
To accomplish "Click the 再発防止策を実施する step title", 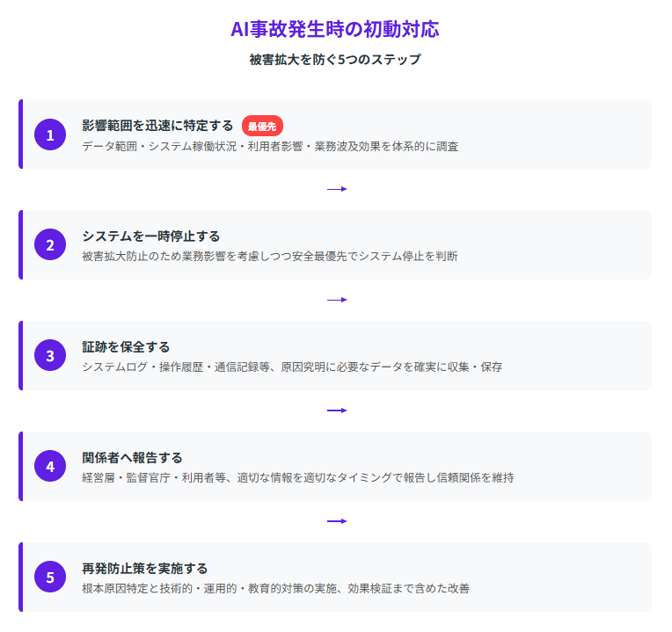I will pyautogui.click(x=144, y=569).
